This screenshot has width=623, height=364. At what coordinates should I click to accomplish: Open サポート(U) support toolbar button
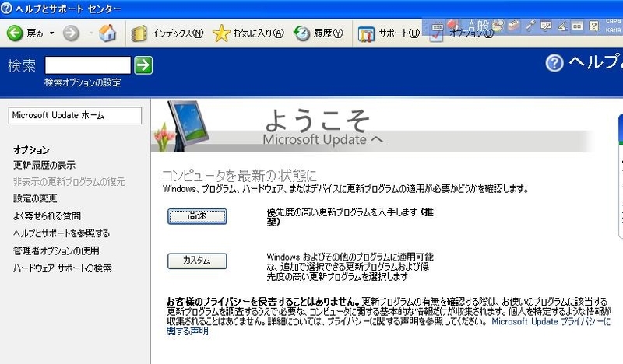389,33
